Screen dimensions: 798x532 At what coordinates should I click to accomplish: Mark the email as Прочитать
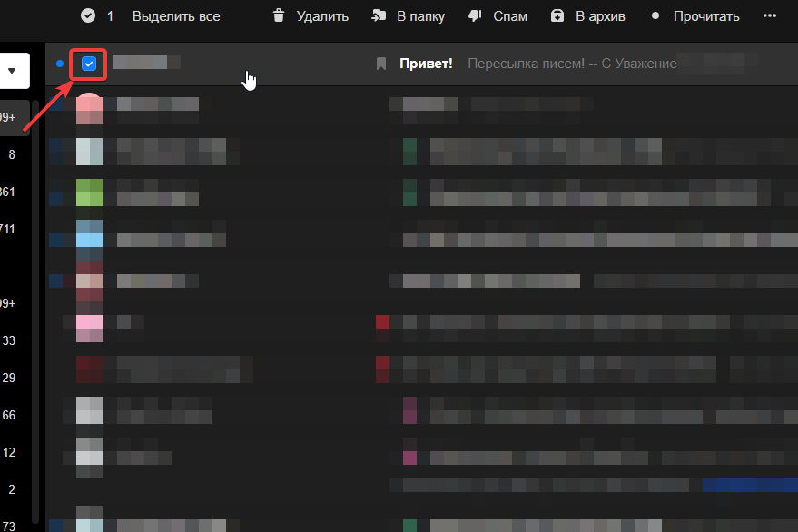pos(706,16)
